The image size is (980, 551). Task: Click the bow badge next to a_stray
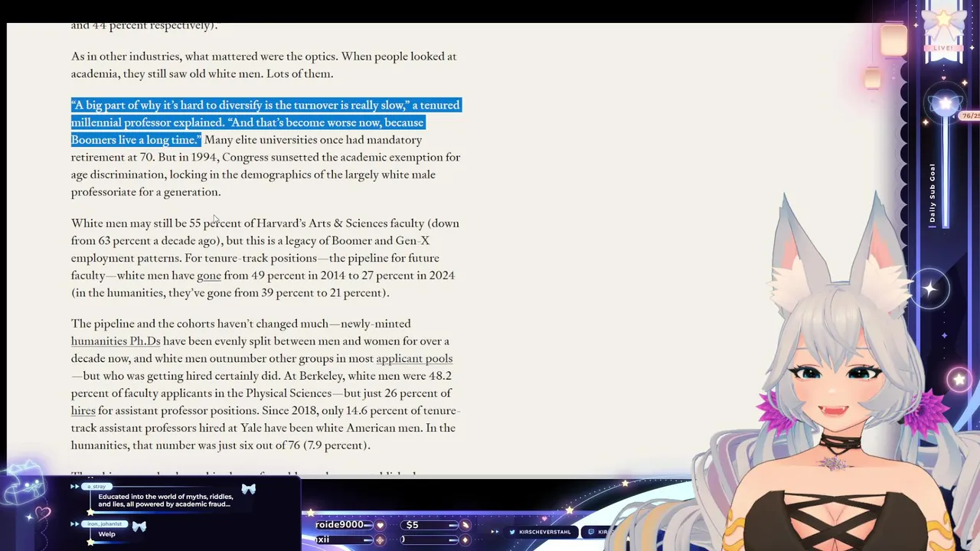coord(248,488)
